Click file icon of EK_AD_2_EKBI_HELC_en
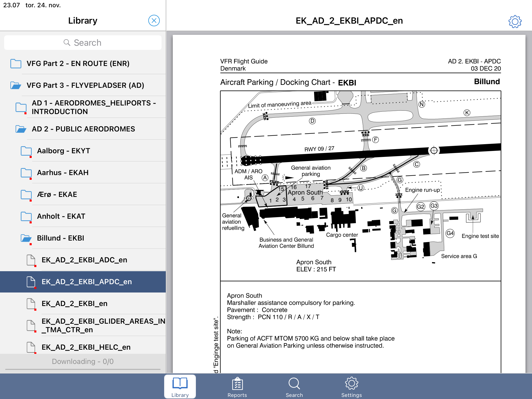The width and height of the screenshot is (532, 399). coord(31,347)
